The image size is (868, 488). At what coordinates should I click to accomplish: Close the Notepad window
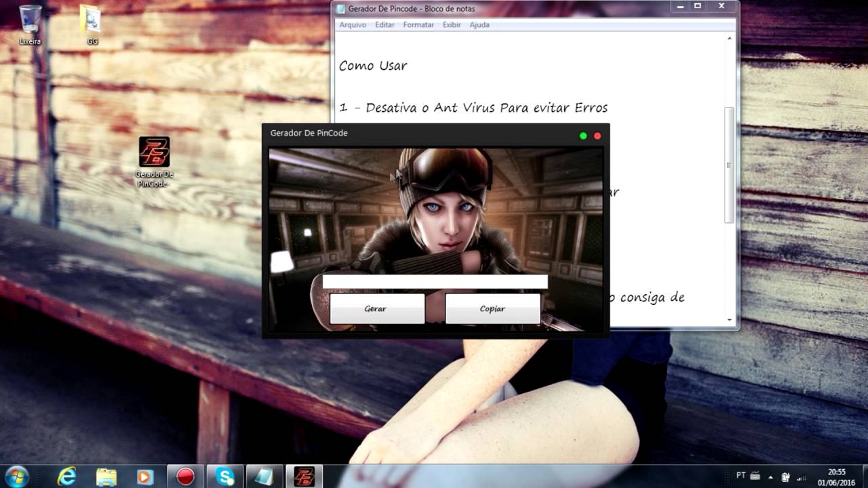click(721, 7)
